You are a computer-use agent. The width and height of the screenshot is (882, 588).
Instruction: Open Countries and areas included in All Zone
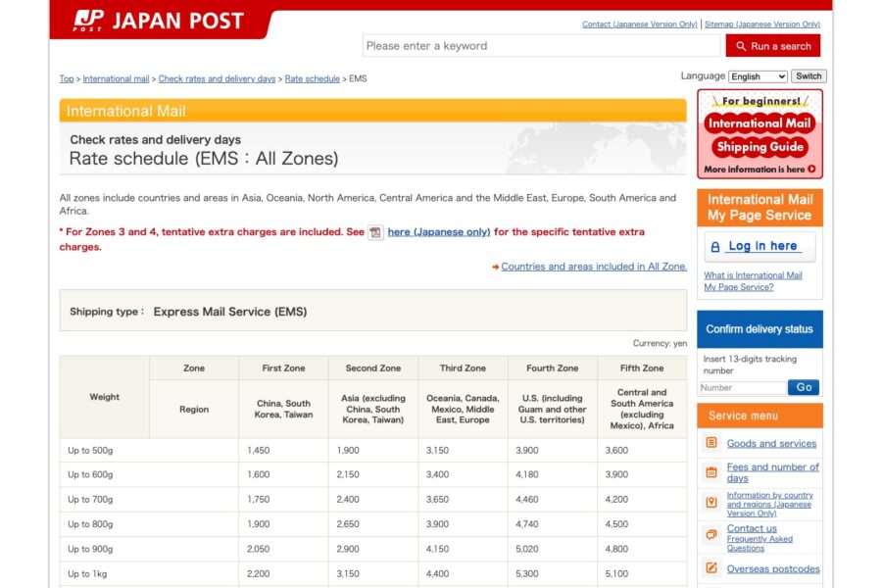594,267
